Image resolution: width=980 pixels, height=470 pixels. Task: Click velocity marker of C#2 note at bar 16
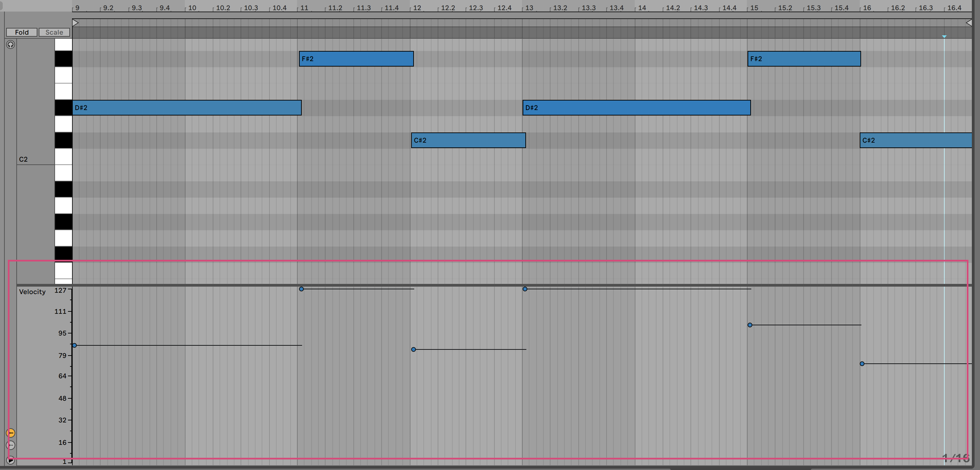(x=862, y=364)
